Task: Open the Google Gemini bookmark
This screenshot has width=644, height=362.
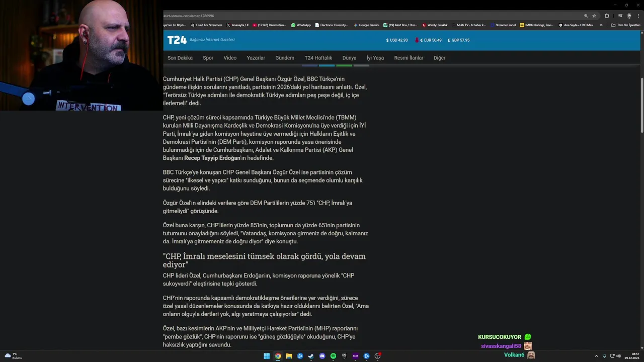Action: click(366, 25)
